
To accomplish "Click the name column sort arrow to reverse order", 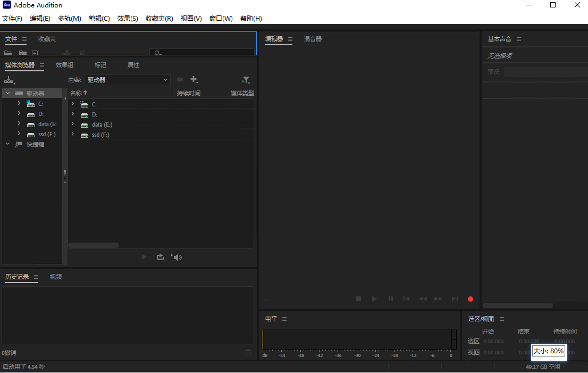I will 85,92.
